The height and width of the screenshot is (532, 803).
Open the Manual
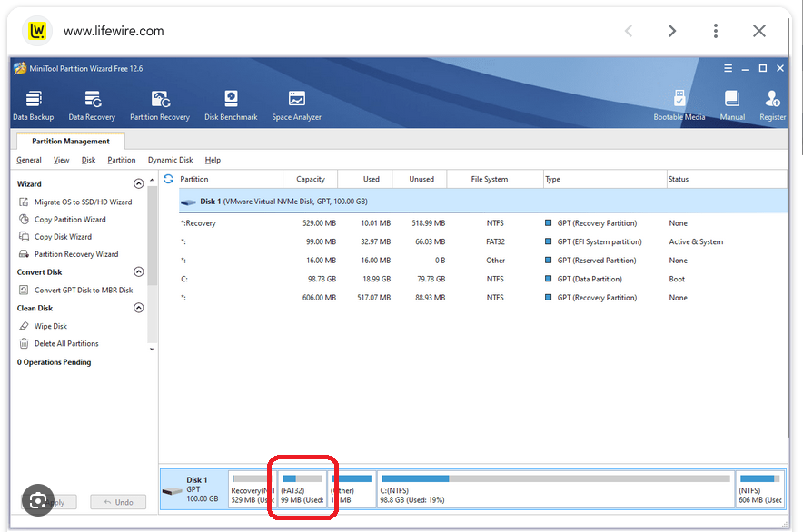click(x=732, y=105)
